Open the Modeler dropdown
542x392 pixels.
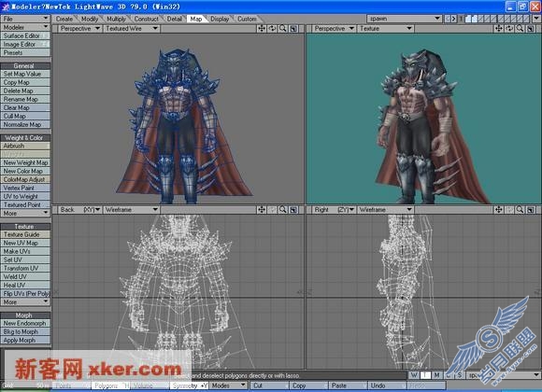pos(25,27)
